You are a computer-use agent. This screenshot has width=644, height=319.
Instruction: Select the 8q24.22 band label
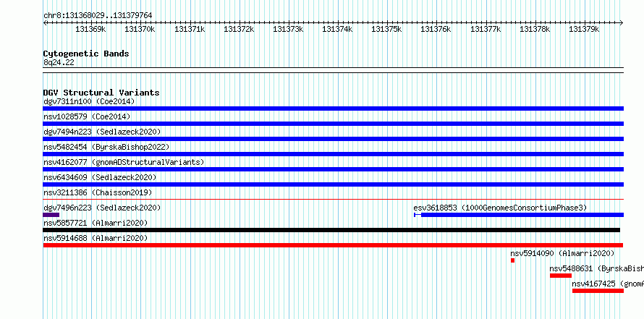pos(59,63)
